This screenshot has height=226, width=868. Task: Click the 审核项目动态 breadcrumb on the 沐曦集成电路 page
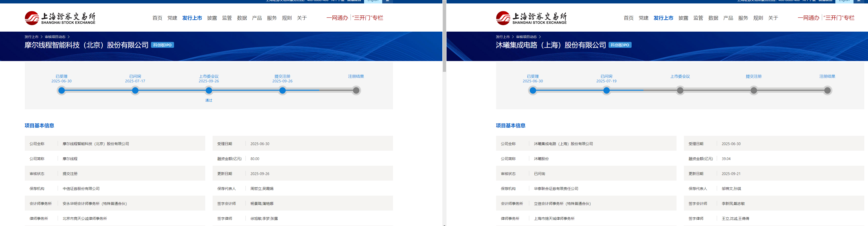pos(527,37)
